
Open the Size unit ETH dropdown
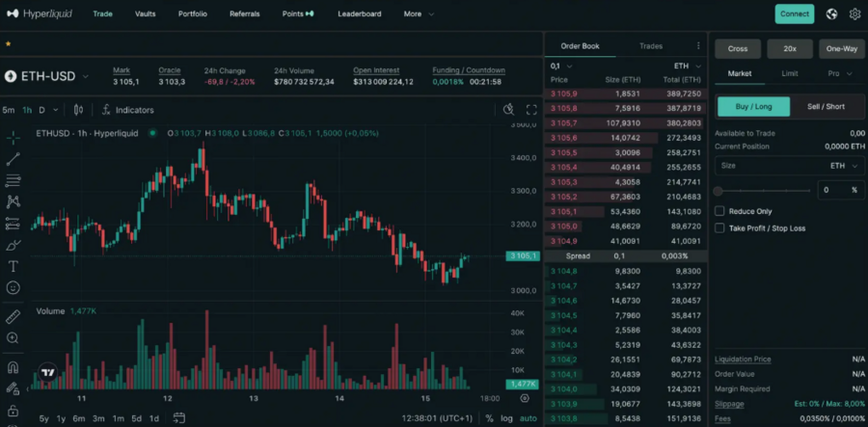coord(844,166)
